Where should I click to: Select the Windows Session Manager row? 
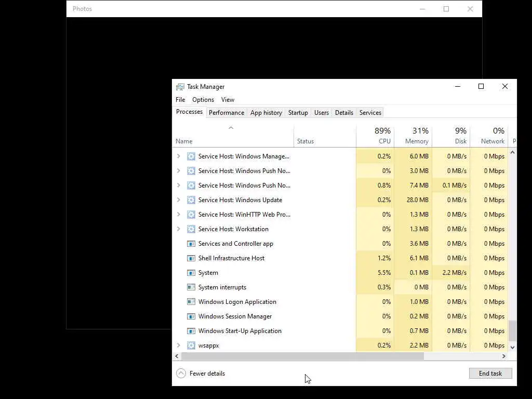pyautogui.click(x=340, y=316)
